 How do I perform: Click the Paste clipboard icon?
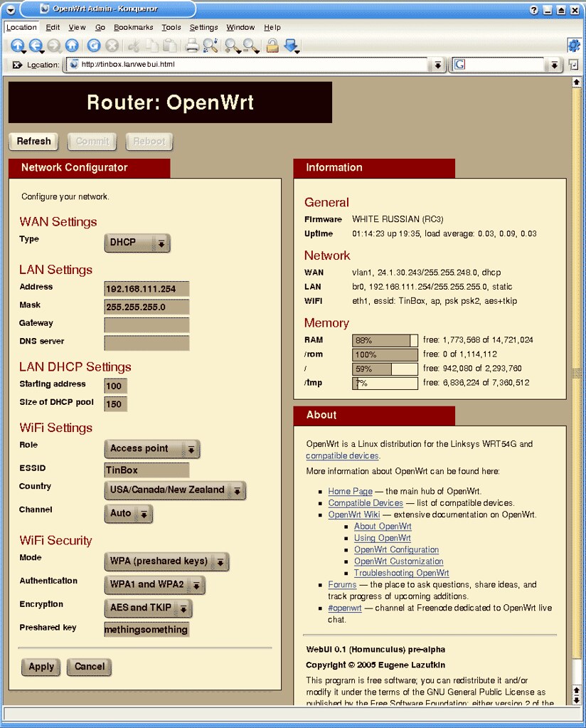170,46
